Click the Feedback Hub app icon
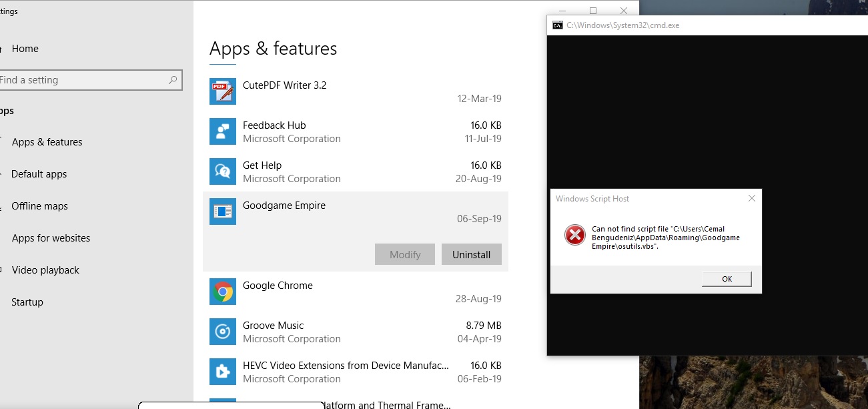This screenshot has height=409, width=868. pyautogui.click(x=223, y=131)
